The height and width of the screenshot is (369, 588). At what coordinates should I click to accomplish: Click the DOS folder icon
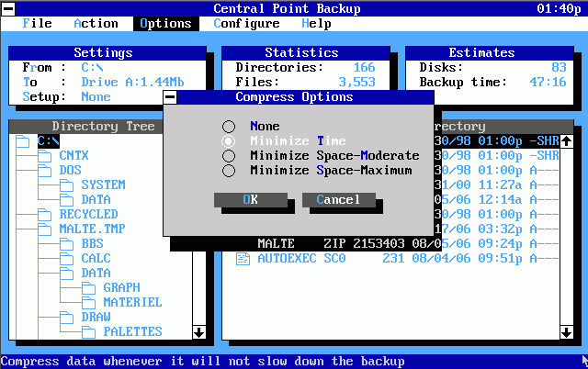click(45, 171)
